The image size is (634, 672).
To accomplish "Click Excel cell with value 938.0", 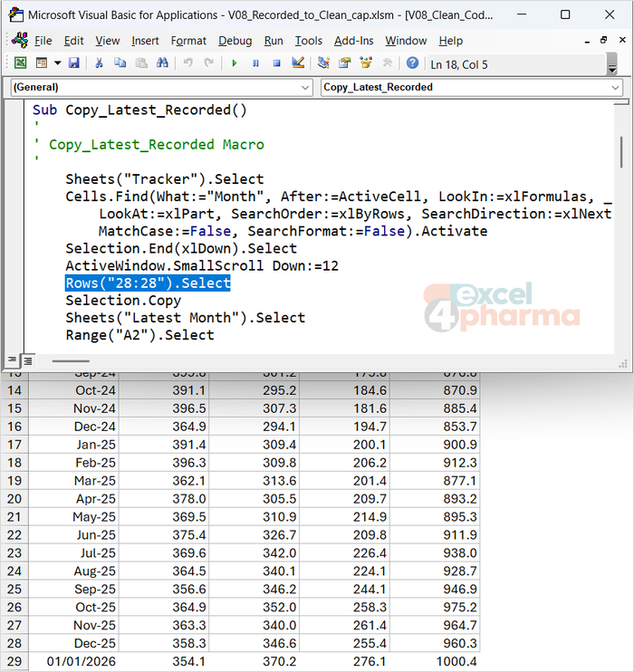I will pos(435,552).
